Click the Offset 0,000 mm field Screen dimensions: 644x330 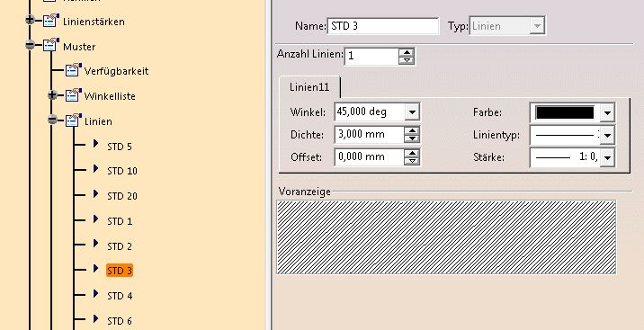[370, 157]
